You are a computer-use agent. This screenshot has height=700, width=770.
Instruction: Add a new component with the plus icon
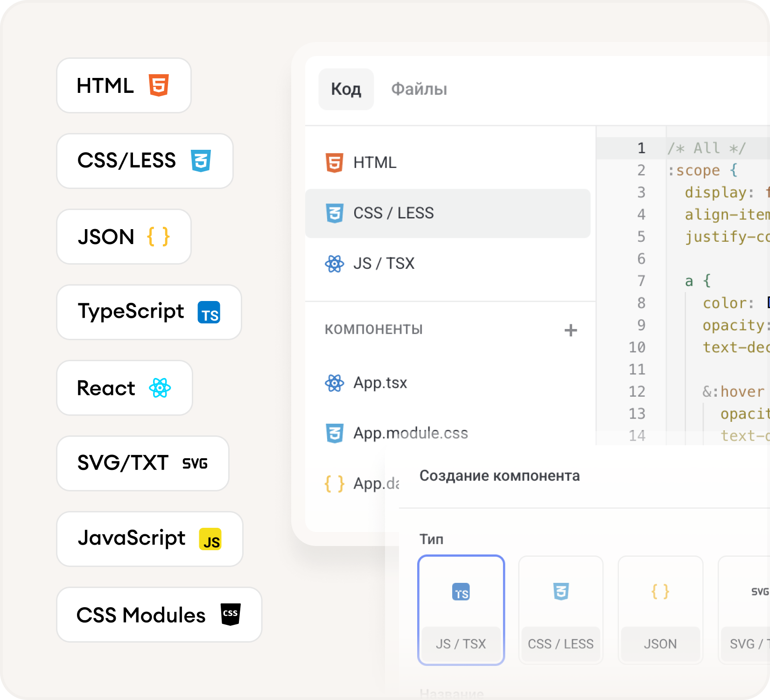[571, 330]
